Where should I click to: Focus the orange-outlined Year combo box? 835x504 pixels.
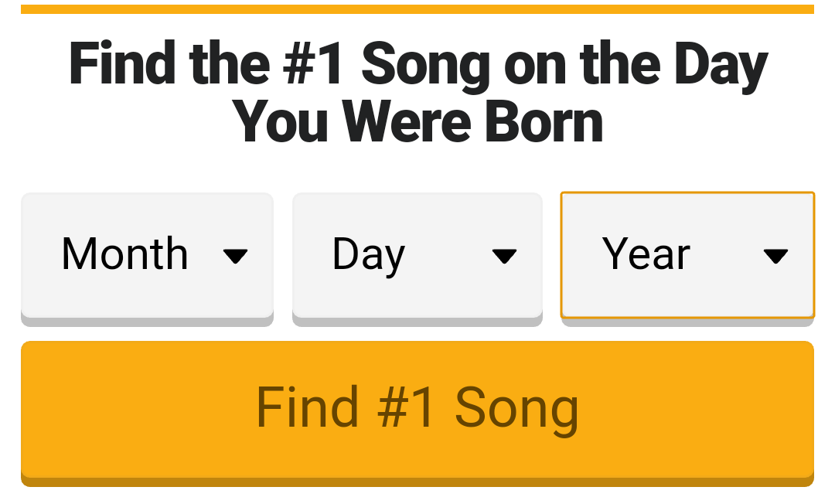coord(687,255)
